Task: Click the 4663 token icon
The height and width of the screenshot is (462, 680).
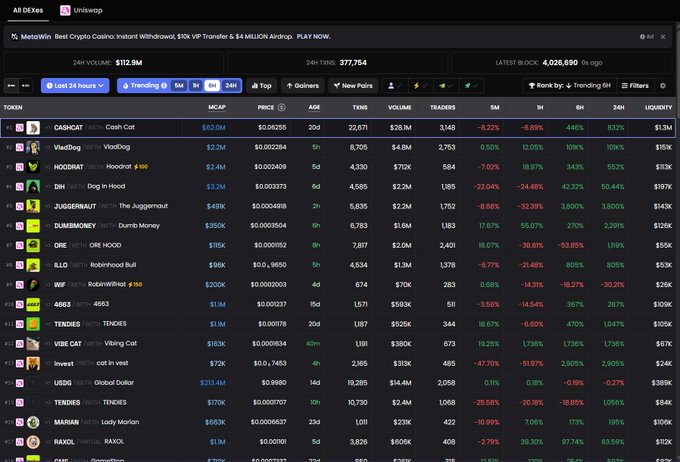Action: (33, 304)
